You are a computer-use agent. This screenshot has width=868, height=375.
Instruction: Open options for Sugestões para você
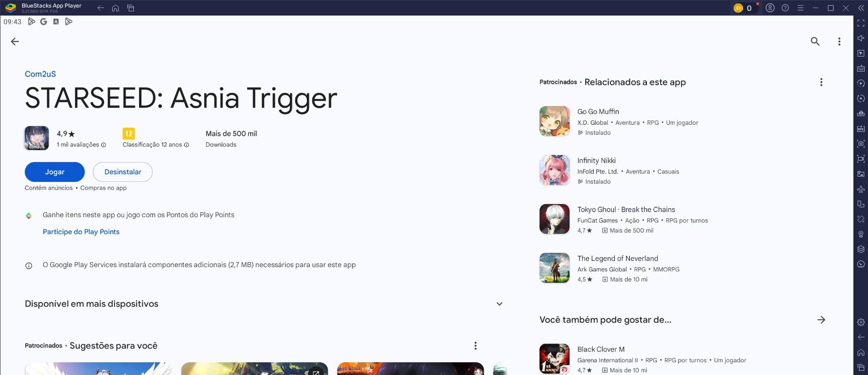pyautogui.click(x=475, y=346)
